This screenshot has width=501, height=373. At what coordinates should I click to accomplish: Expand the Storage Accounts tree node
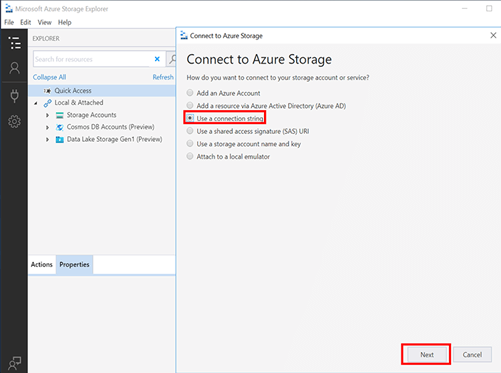(47, 115)
